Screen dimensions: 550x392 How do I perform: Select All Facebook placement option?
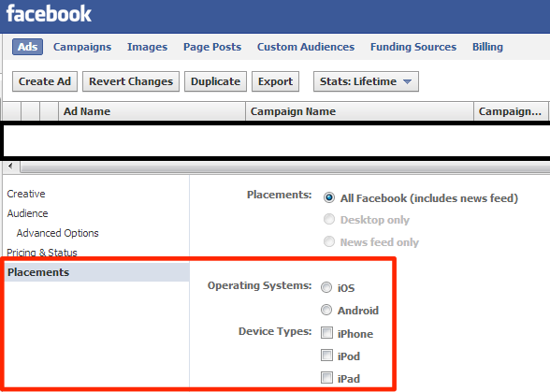point(329,197)
